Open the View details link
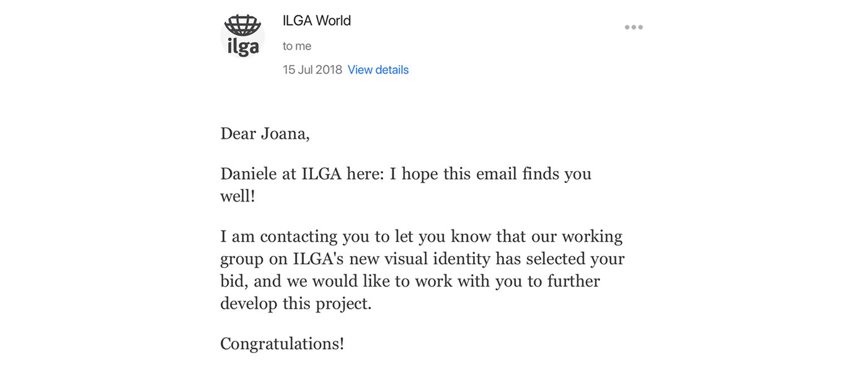The image size is (868, 372). click(x=378, y=69)
